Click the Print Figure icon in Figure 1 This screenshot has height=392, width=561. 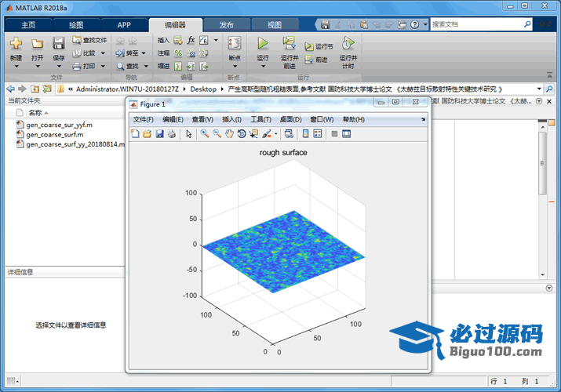pos(172,133)
